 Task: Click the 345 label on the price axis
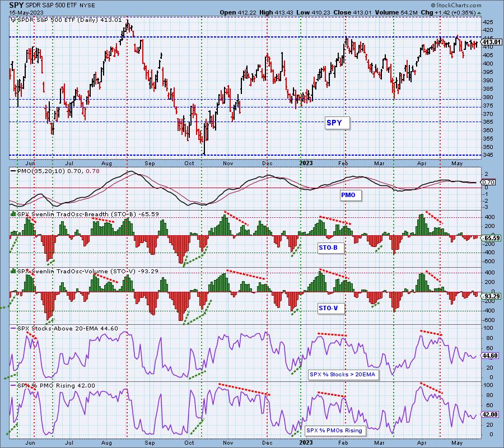point(488,155)
